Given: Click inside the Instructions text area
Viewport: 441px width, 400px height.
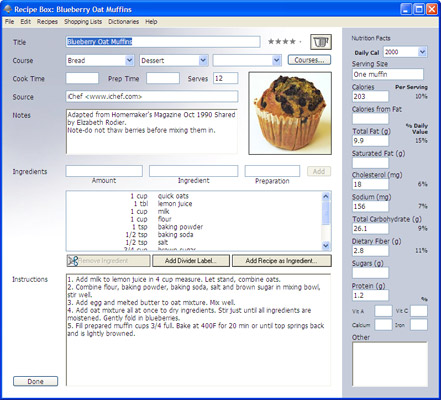Looking at the screenshot, I should pos(198,330).
